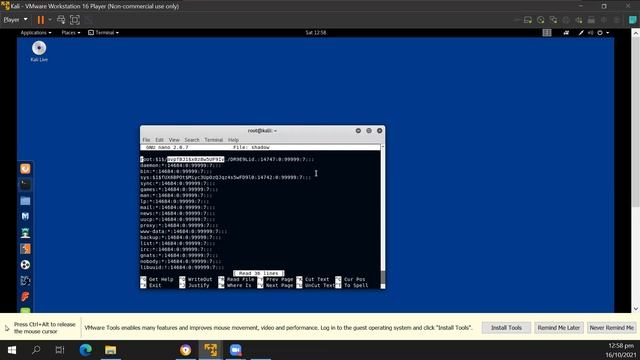Image resolution: width=640 pixels, height=360 pixels.
Task: Click the VMware window vertical scrollbar up arrow
Action: coord(636,33)
